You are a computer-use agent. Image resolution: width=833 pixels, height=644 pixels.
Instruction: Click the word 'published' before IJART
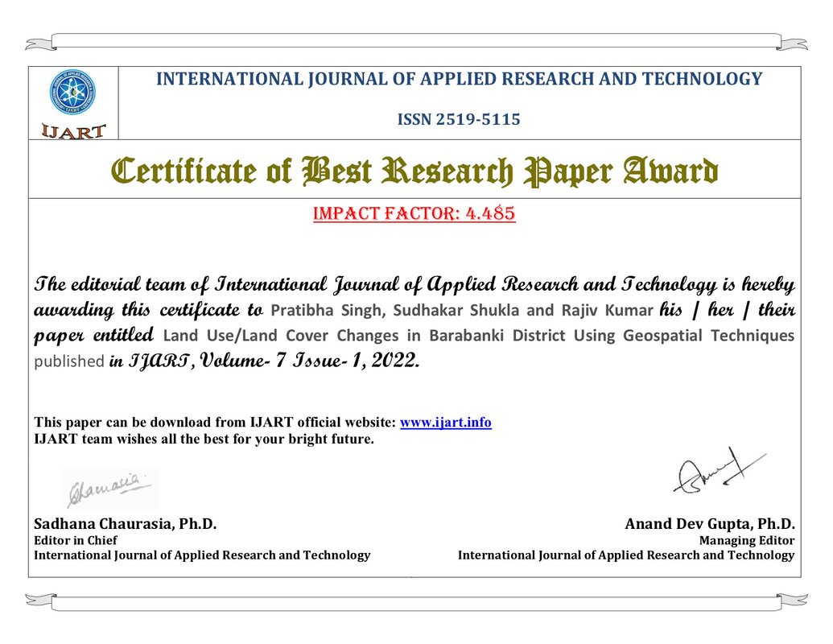69,361
